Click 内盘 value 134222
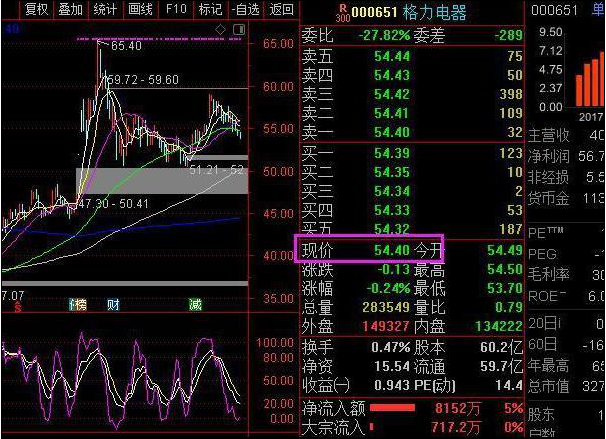This screenshot has height=439, width=606. pyautogui.click(x=499, y=327)
